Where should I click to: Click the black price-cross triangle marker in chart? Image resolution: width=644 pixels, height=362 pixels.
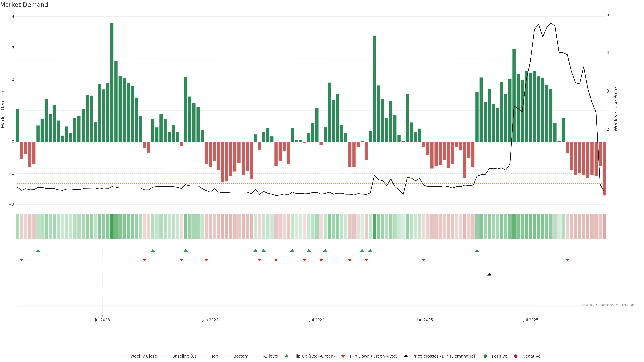point(489,274)
